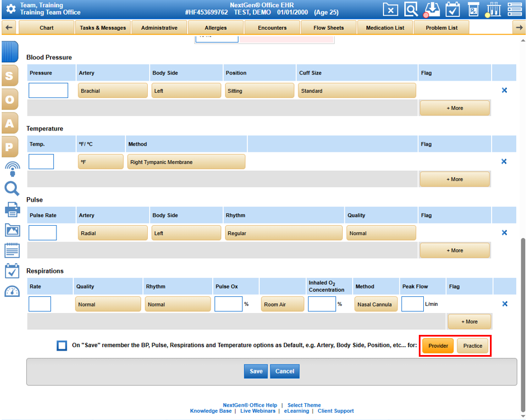Open the Nasal Cannula method dropdown

coord(376,305)
